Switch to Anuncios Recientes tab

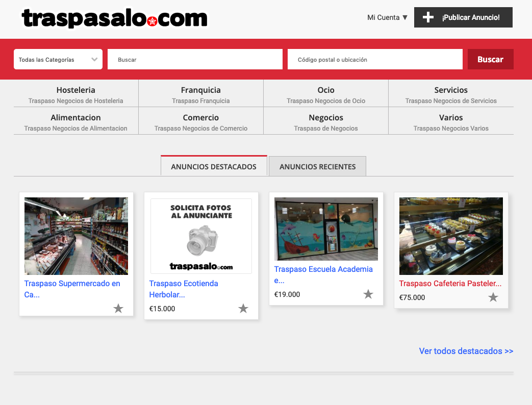(318, 166)
